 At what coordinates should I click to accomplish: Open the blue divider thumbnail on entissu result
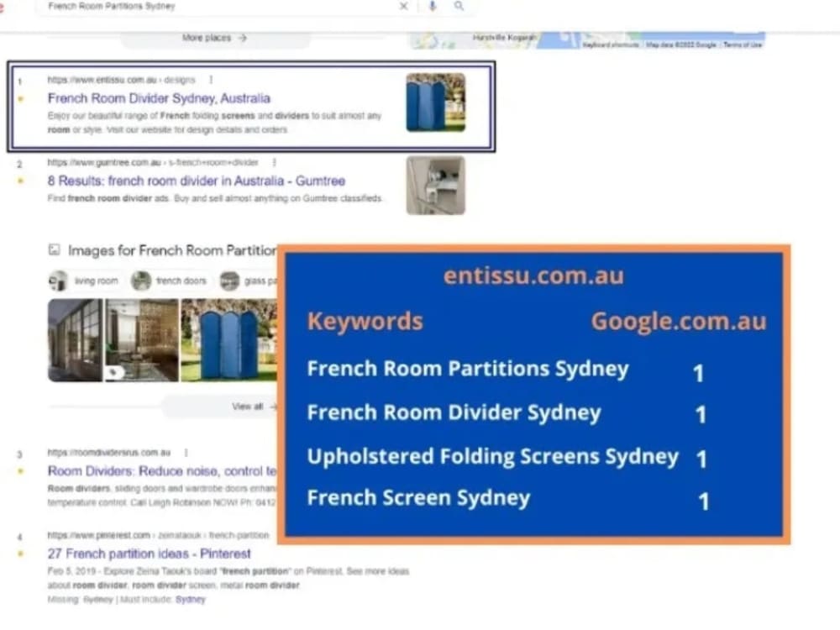[435, 102]
